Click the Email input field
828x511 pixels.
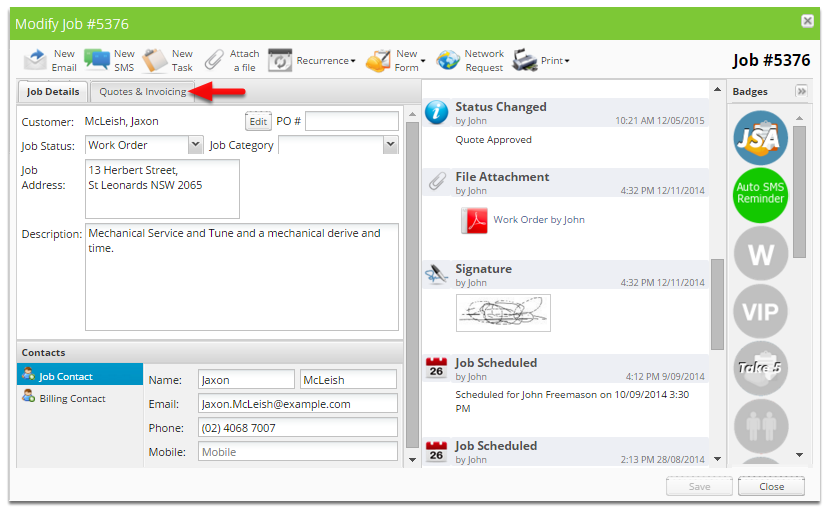tap(298, 404)
